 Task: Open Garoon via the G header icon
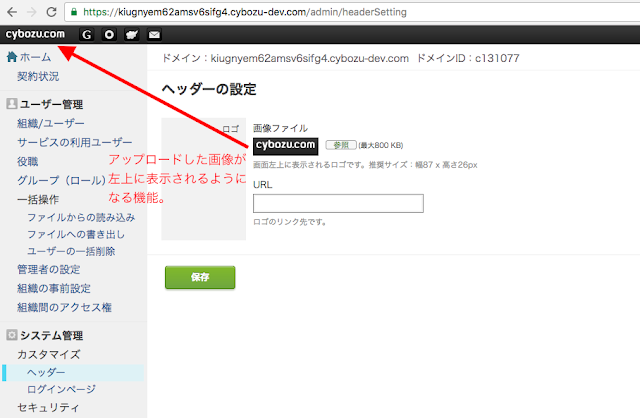[x=87, y=35]
